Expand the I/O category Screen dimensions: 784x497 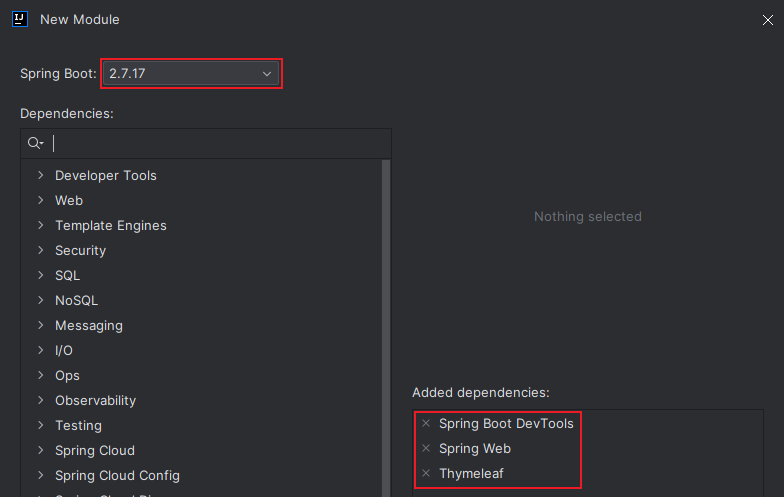(41, 350)
